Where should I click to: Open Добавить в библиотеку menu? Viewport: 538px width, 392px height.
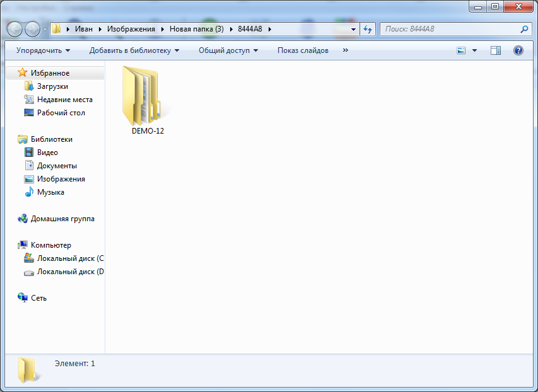point(134,50)
